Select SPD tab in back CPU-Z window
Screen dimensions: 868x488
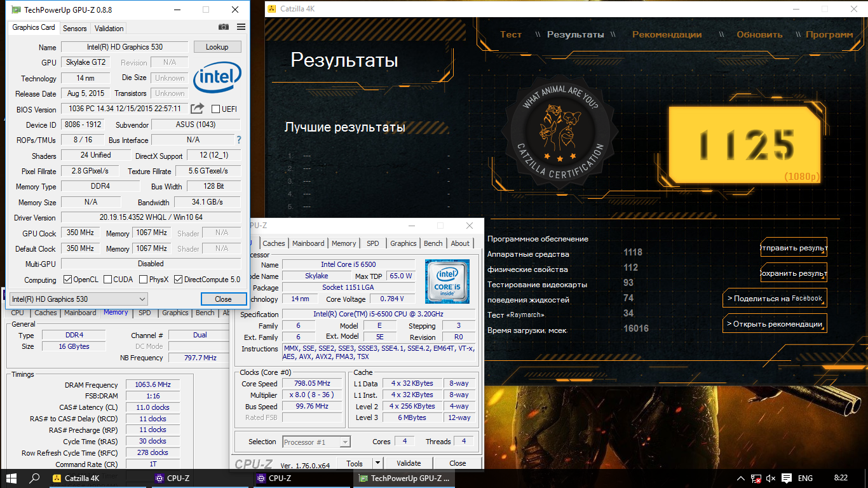[x=145, y=313]
